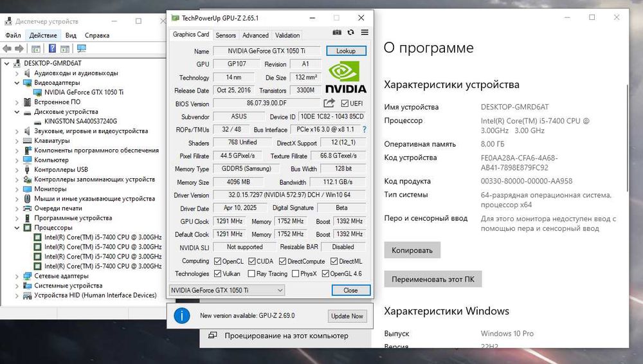Click the show/hide console tree toolbar icon

tap(35, 49)
